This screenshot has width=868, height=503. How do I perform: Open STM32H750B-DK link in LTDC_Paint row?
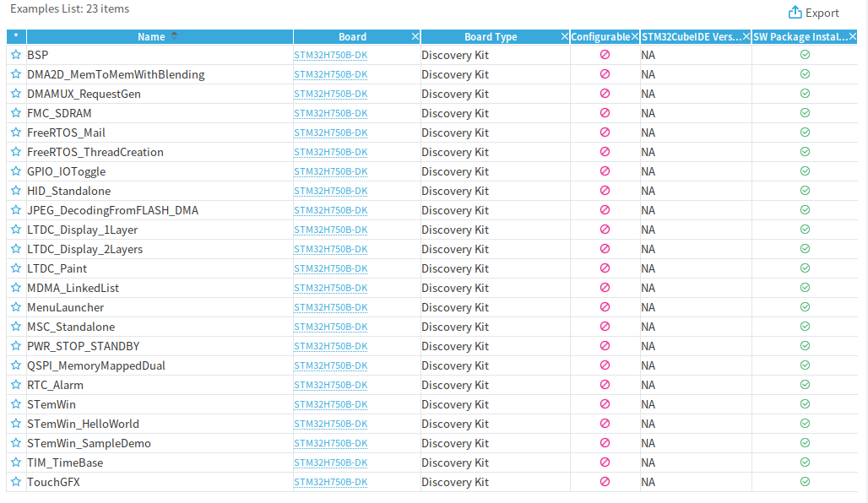[x=330, y=268]
